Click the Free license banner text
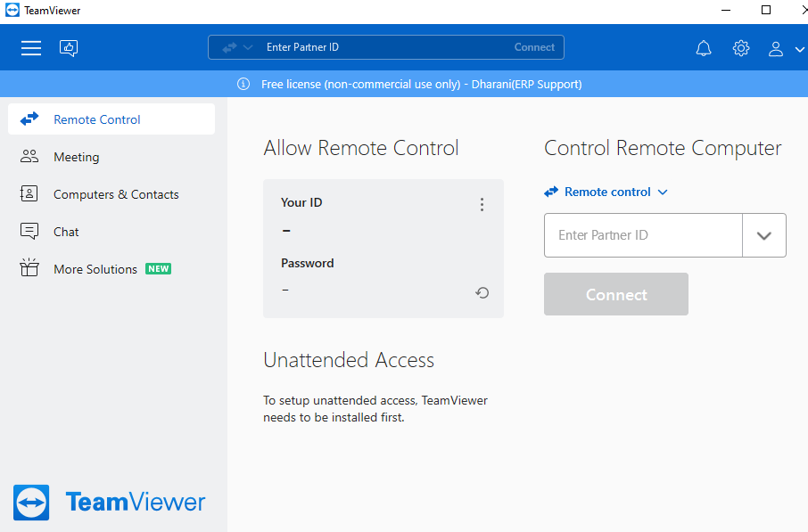808x532 pixels. point(421,84)
